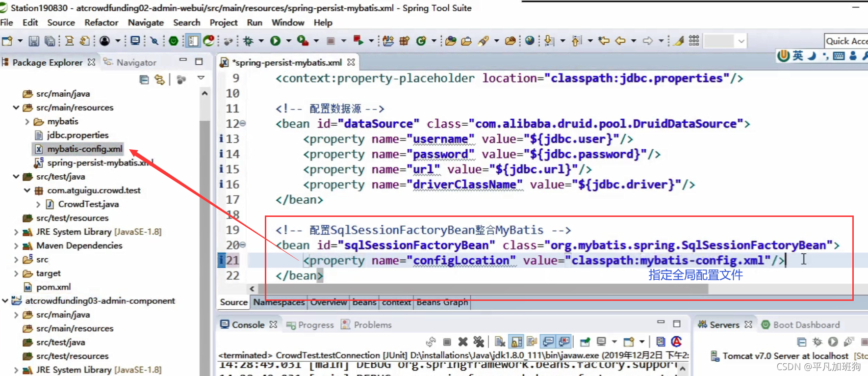The height and width of the screenshot is (376, 868).
Task: Expand the CrowdTest.java node
Action: click(38, 204)
